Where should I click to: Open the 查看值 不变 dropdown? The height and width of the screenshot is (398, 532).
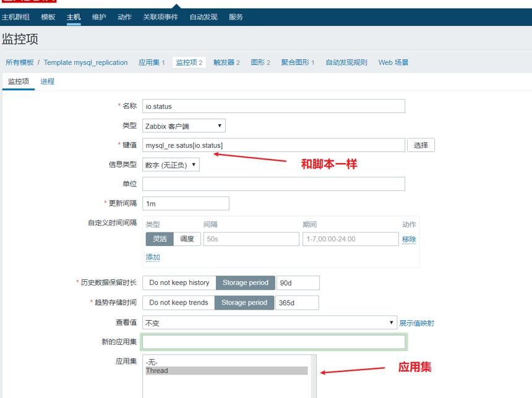269,323
